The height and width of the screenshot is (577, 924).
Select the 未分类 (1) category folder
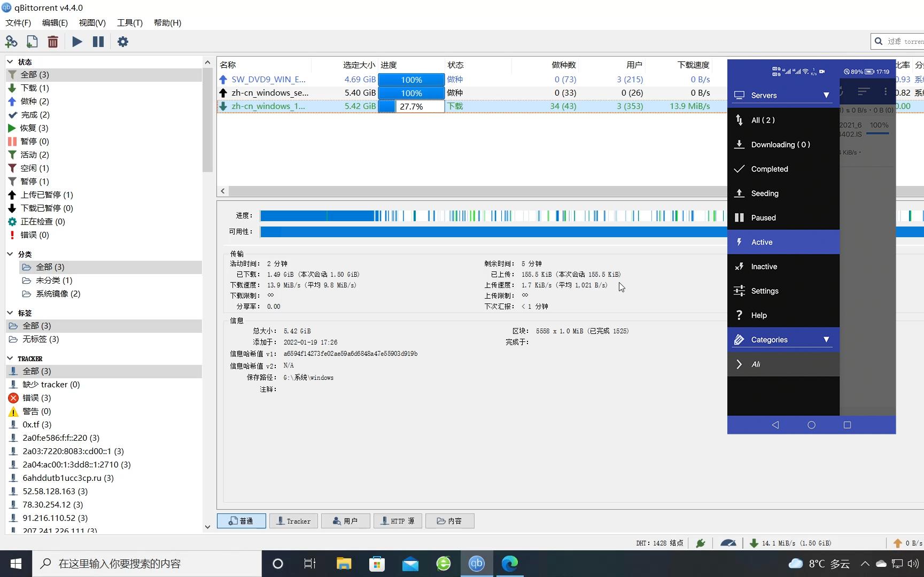[111, 280]
